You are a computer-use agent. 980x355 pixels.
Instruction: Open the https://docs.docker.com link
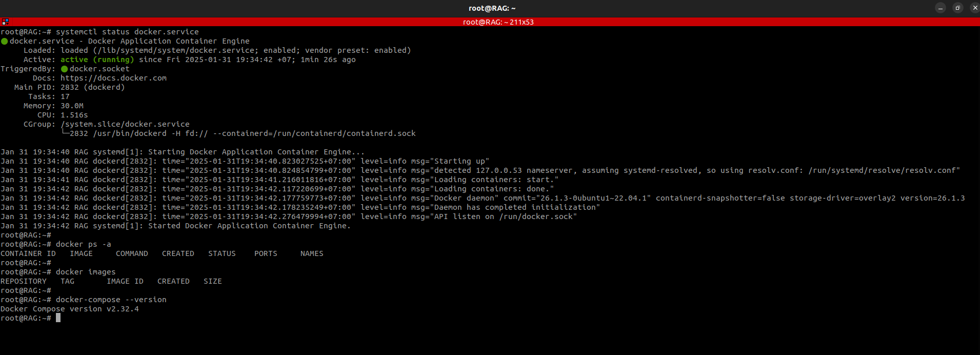click(113, 78)
